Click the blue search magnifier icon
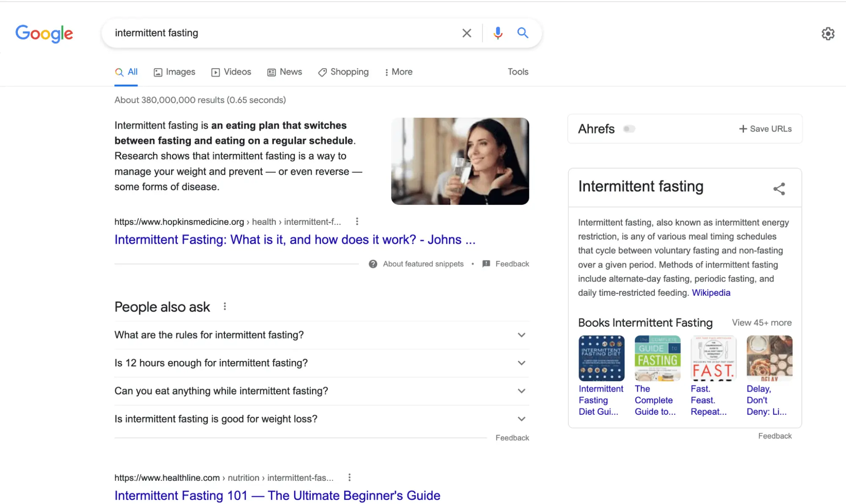 coord(523,33)
